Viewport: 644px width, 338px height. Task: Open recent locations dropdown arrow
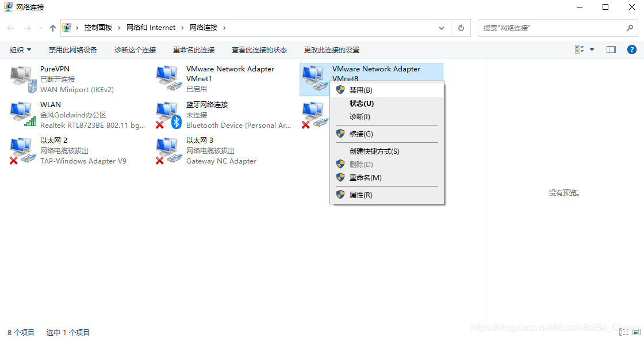41,28
